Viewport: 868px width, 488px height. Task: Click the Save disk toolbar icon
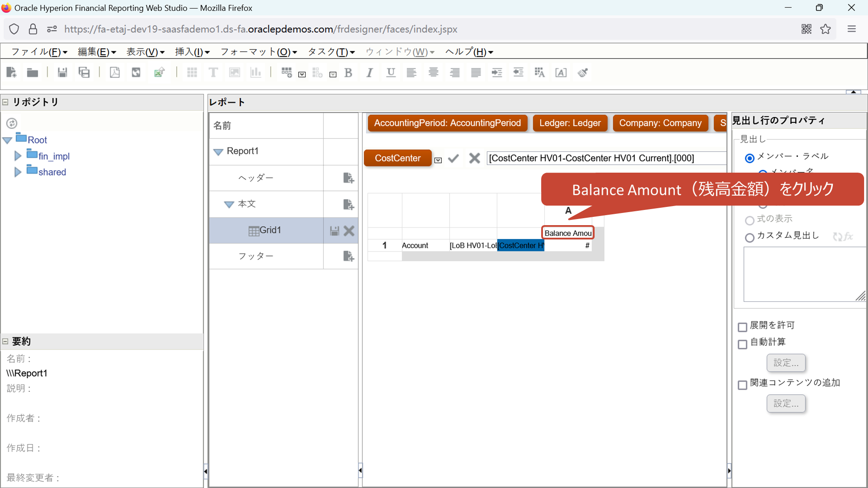coord(62,72)
